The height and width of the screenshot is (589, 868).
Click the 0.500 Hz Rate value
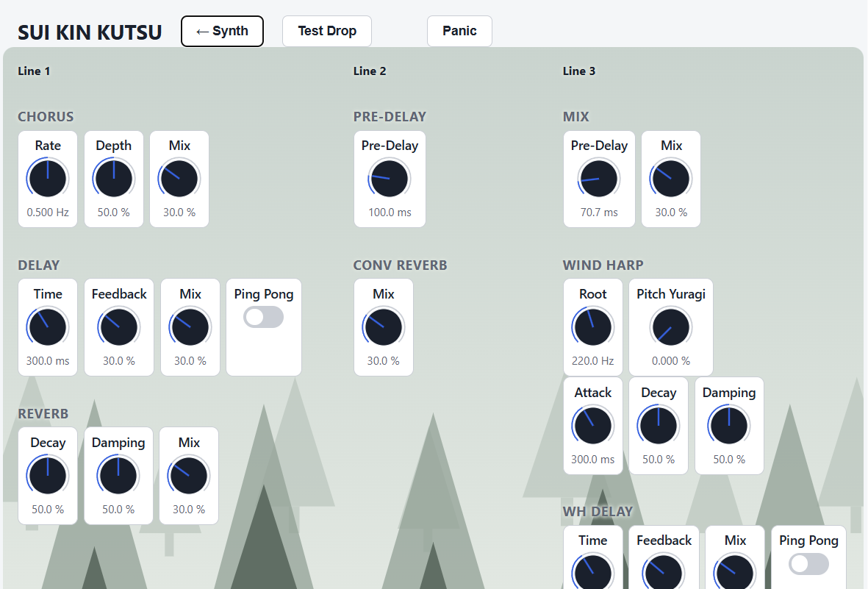48,213
